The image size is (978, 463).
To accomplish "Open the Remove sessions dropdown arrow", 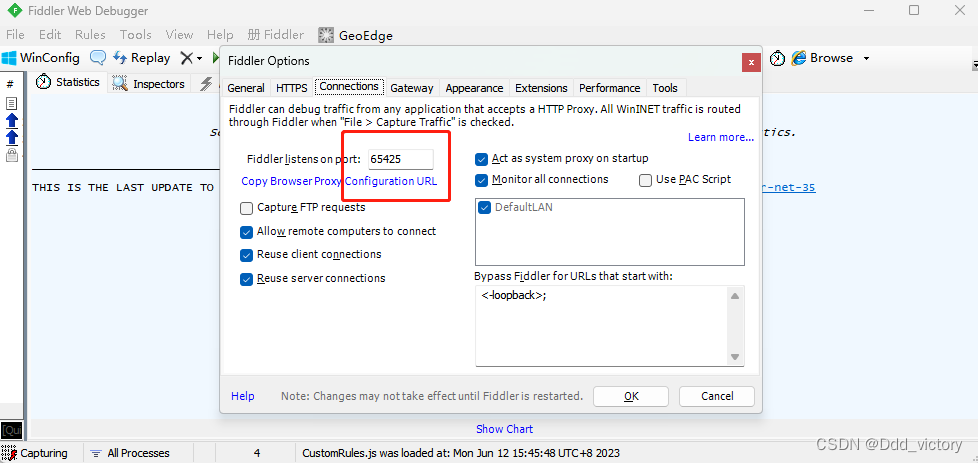I will 200,59.
